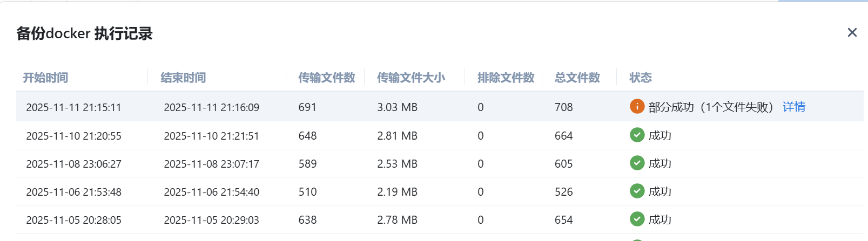Close the 备份docker 执行记录 dialog
868x241 pixels.
click(852, 33)
